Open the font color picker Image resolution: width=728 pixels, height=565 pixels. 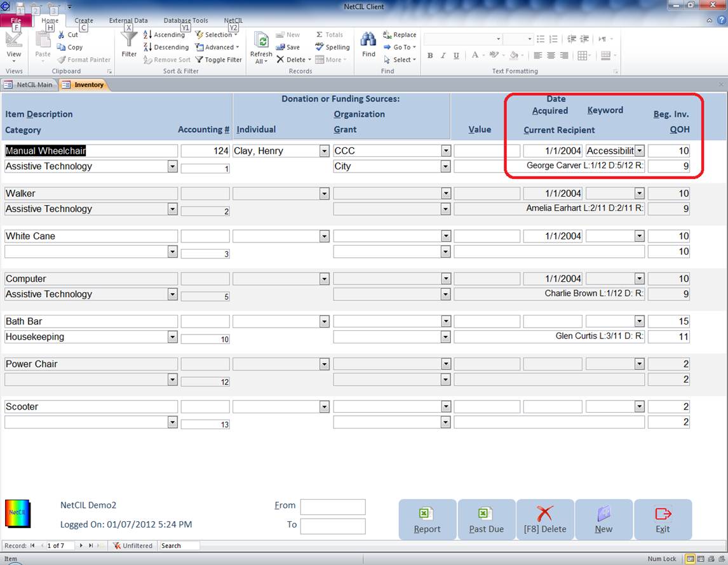(477, 55)
